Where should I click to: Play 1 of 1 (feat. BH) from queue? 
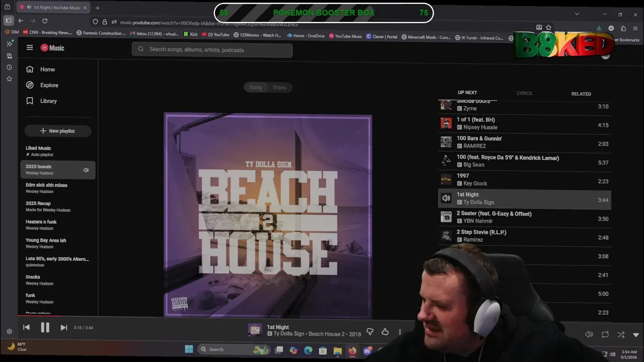tap(524, 123)
